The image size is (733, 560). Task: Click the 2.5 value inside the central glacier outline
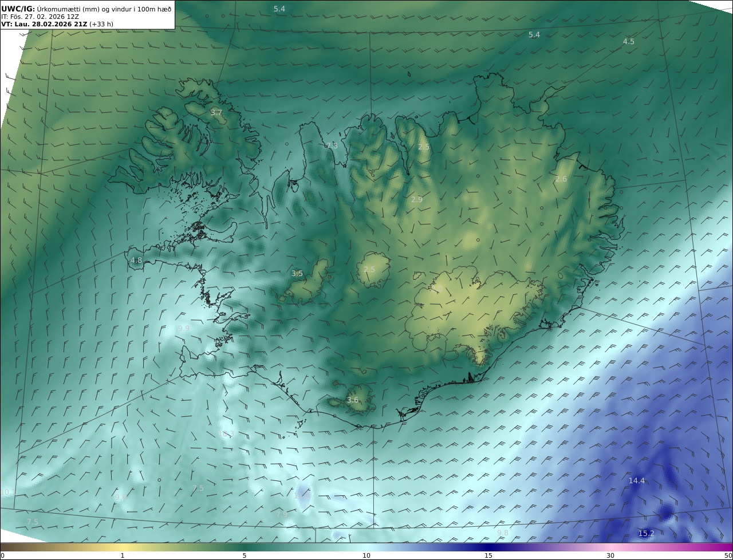[369, 270]
